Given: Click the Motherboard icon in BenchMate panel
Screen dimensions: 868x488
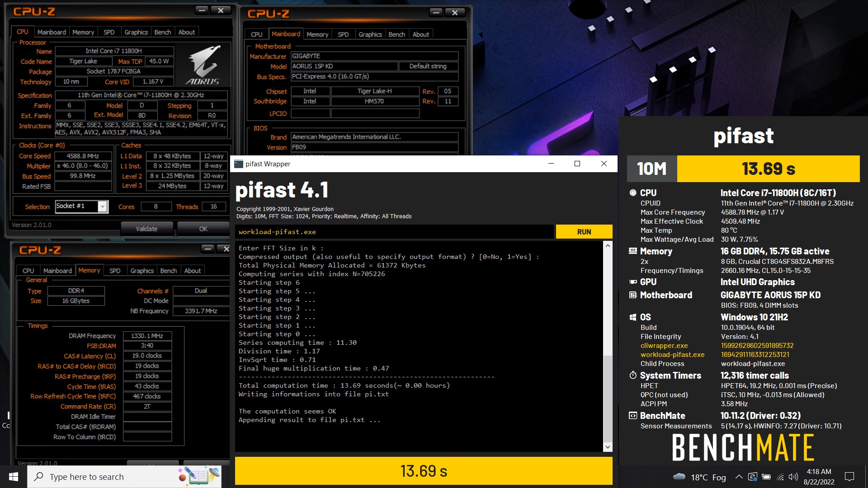Looking at the screenshot, I should [633, 295].
